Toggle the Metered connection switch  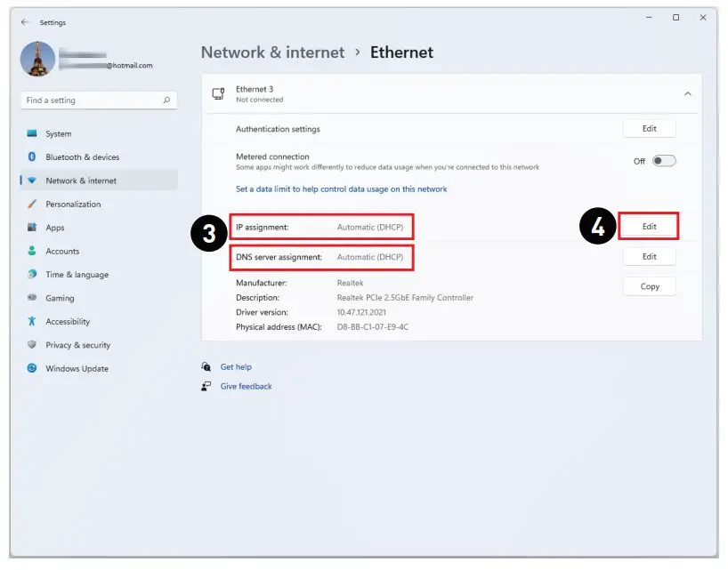[664, 161]
